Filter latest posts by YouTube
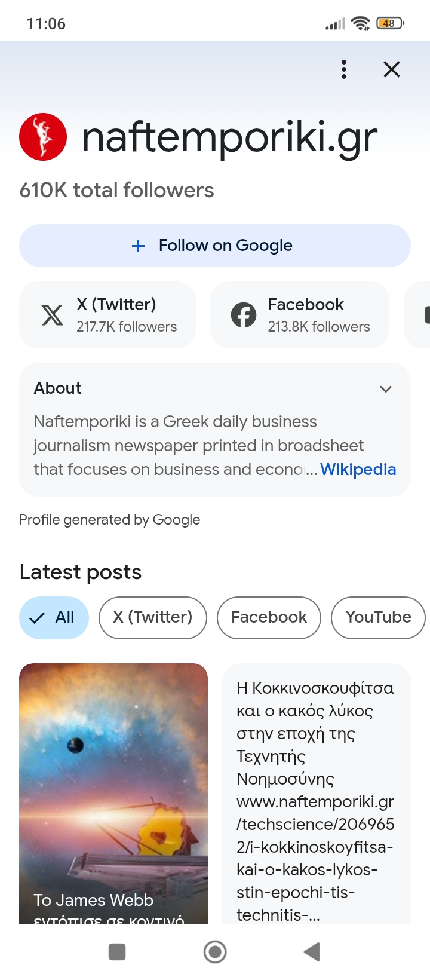The height and width of the screenshot is (980, 430). tap(378, 617)
